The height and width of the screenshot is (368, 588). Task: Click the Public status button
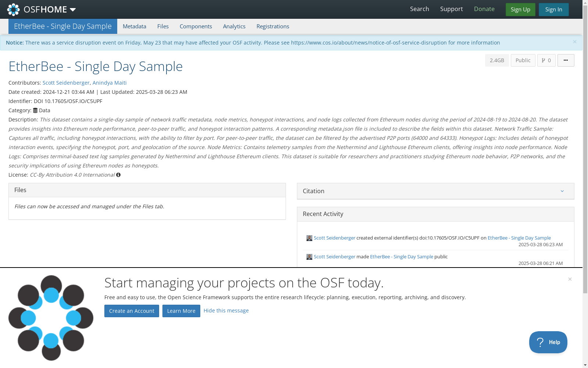(523, 60)
